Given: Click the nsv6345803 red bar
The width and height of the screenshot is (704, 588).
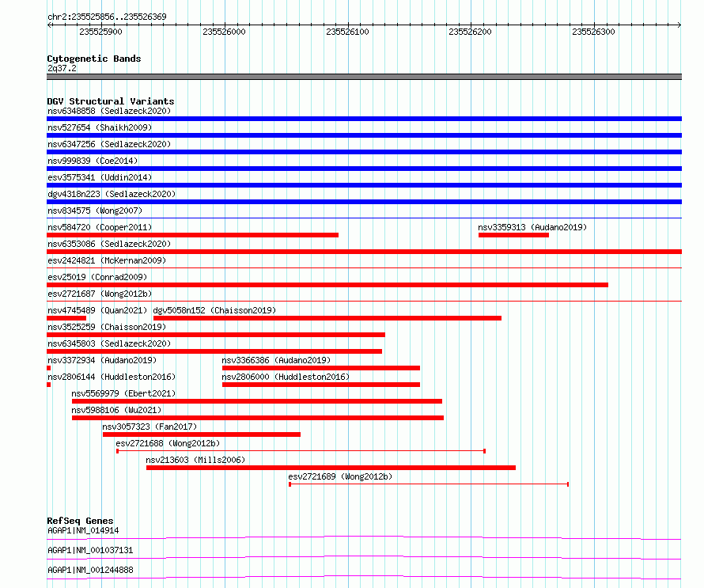Looking at the screenshot, I should coord(214,351).
